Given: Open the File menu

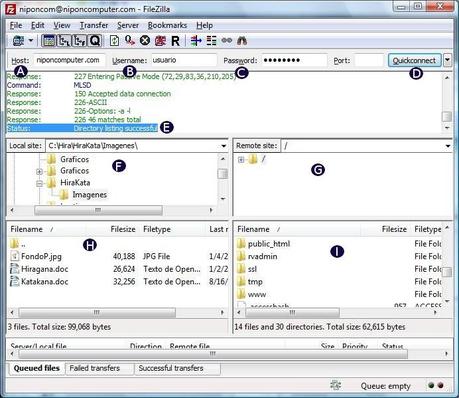Looking at the screenshot, I should (16, 25).
